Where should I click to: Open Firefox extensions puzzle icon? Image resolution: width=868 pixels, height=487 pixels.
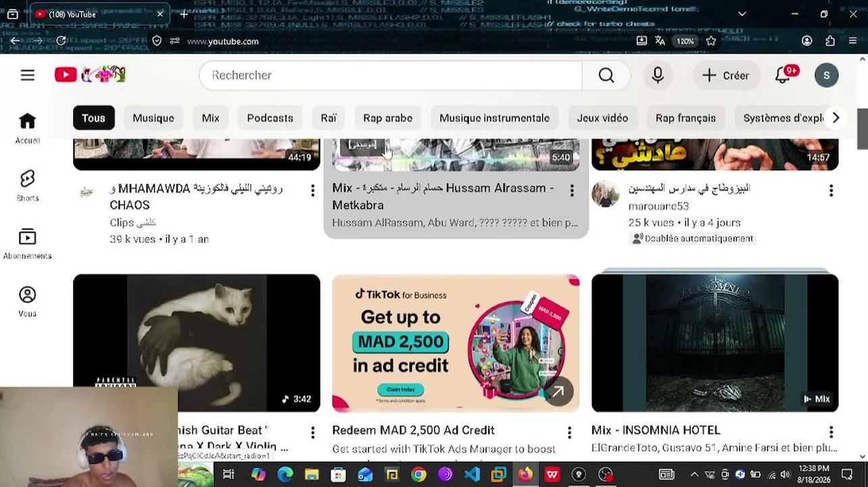[830, 41]
